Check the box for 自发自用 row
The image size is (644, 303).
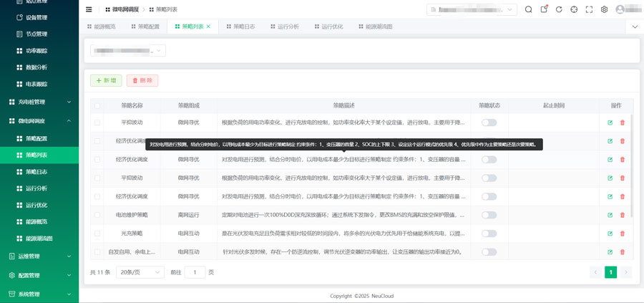[x=97, y=252]
